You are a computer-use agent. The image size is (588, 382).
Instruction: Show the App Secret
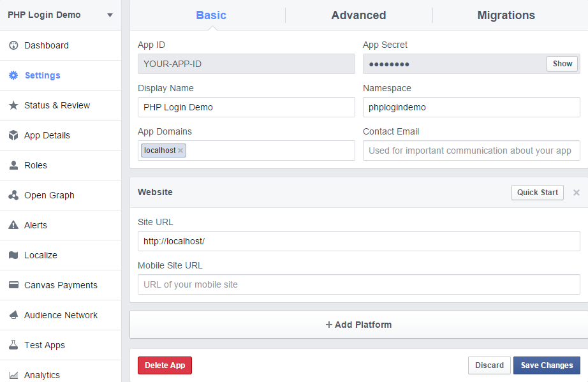tap(562, 64)
